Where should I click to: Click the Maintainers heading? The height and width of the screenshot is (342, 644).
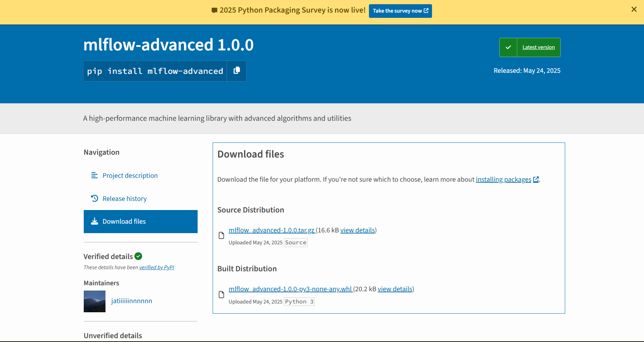click(x=101, y=283)
